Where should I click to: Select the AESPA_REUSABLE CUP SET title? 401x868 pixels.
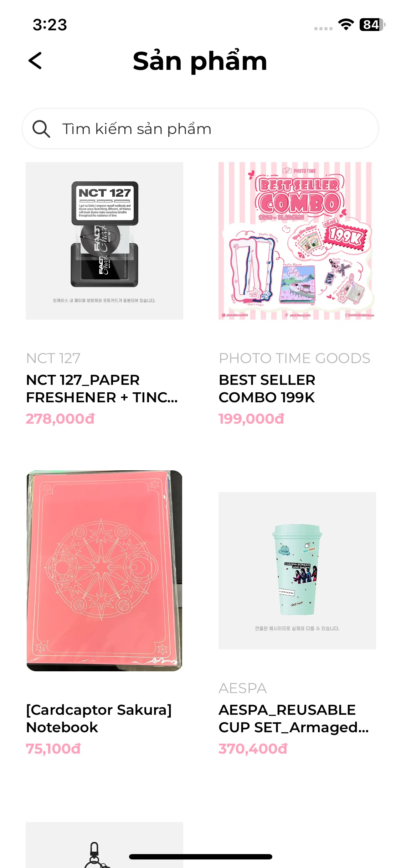(294, 719)
